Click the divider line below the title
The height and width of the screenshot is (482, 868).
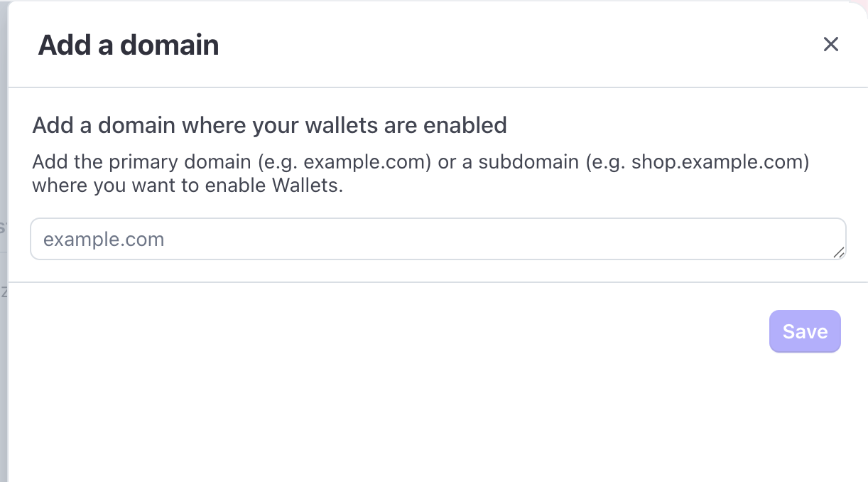434,87
